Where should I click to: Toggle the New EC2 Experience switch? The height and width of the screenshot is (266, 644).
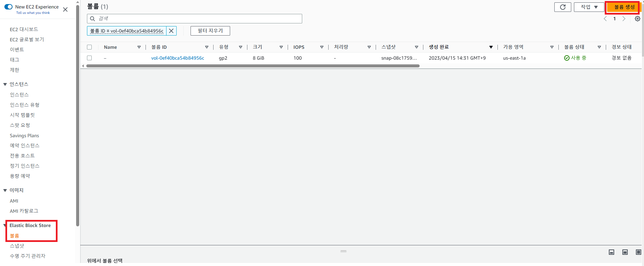point(8,7)
